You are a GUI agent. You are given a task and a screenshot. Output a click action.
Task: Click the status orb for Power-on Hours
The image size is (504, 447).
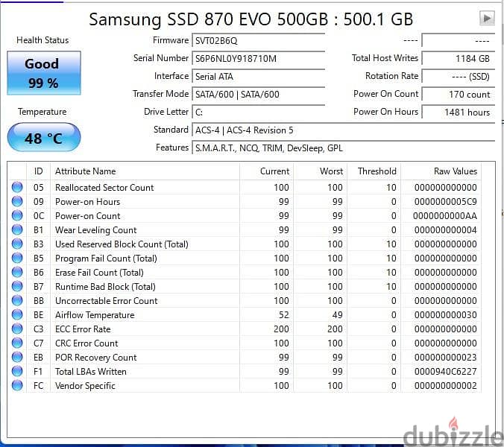17,201
